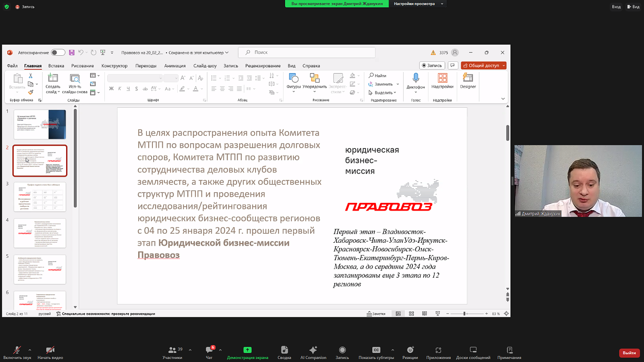Open Zoom Сводка summary
The width and height of the screenshot is (644, 362).
[x=284, y=353]
